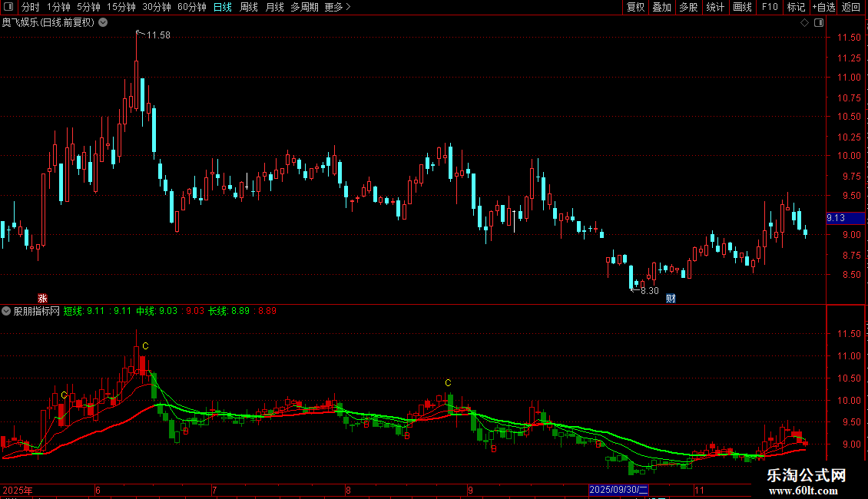Click the 2025年 year axis label
This screenshot has height=499, width=868.
(x=18, y=490)
